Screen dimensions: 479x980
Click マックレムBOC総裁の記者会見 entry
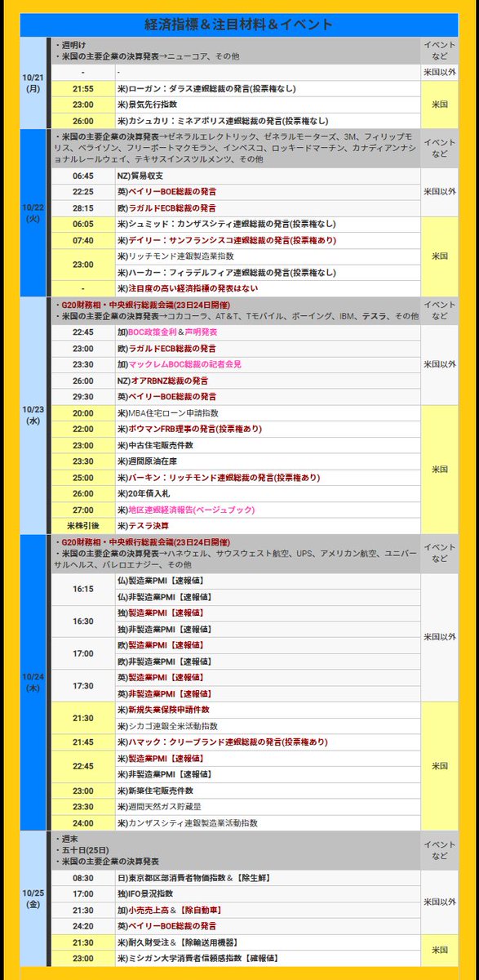(x=268, y=364)
